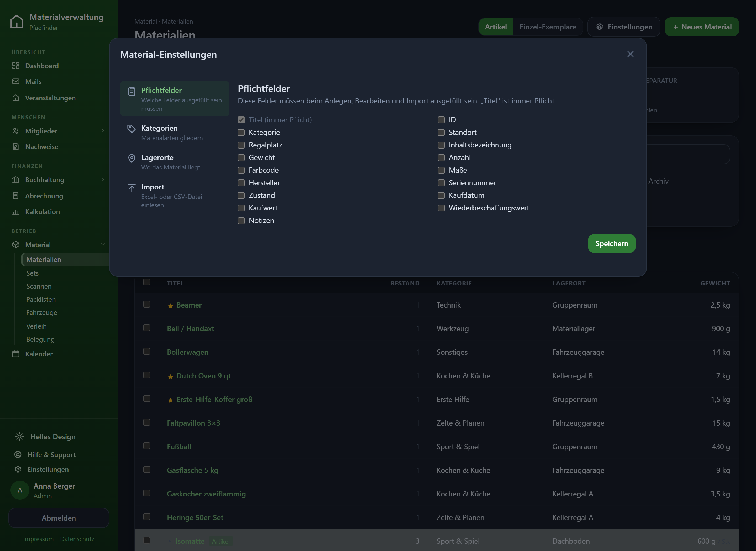This screenshot has height=551, width=756.
Task: Click the Import upload arrow icon
Action: pyautogui.click(x=132, y=188)
